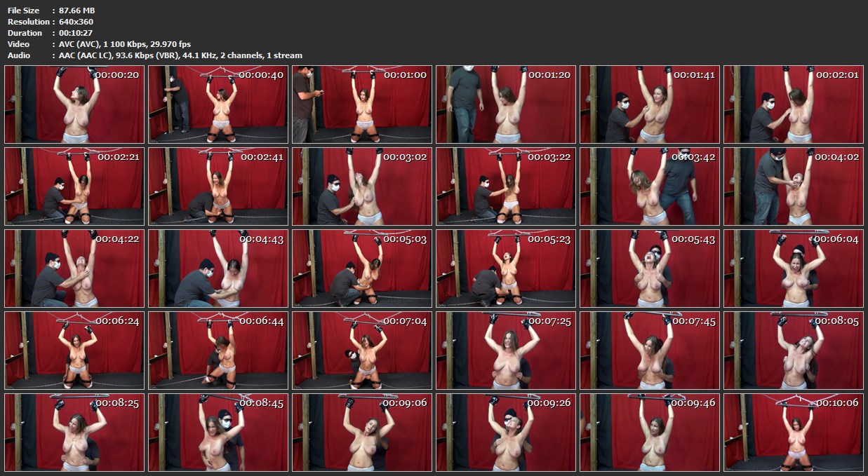This screenshot has width=868, height=476.
Task: Open the frame timestamped 00:08:45
Action: click(218, 432)
